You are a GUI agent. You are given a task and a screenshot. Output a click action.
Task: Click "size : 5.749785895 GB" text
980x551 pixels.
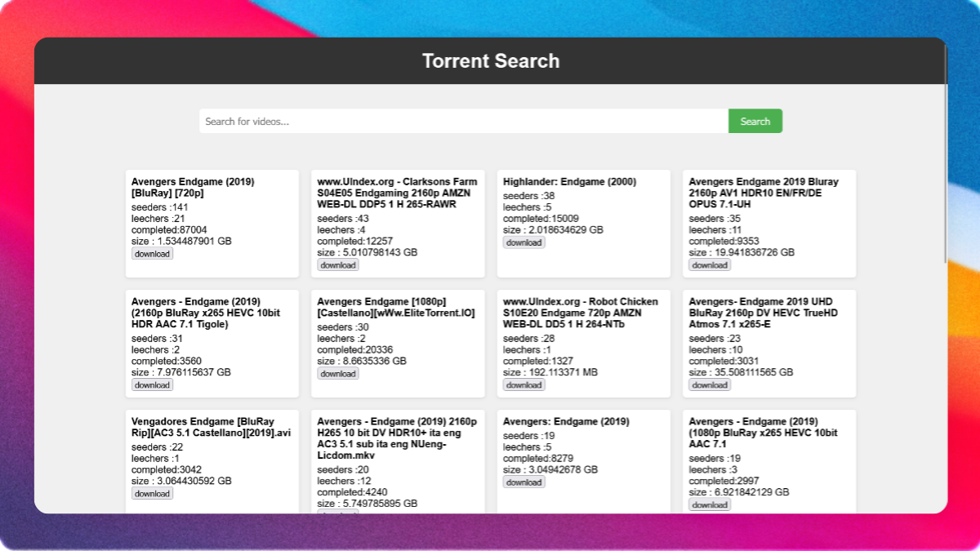pyautogui.click(x=367, y=504)
